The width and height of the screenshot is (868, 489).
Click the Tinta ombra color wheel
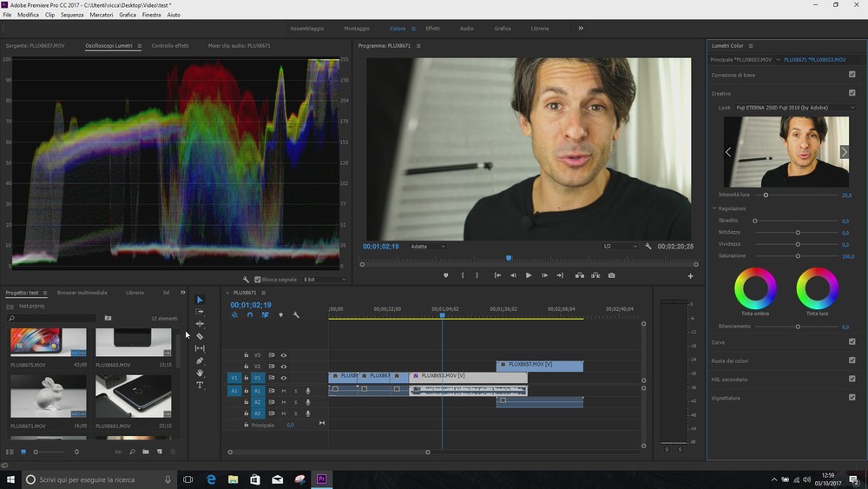pos(755,288)
